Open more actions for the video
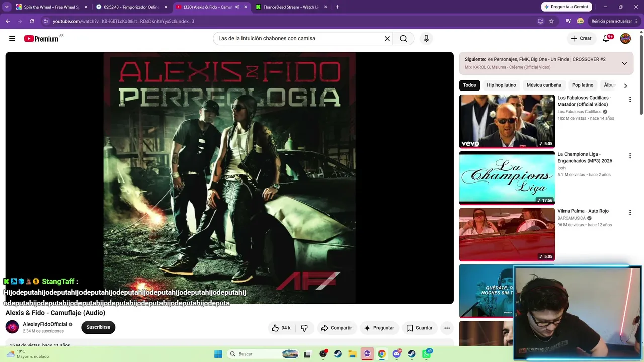The image size is (644, 362). [x=447, y=328]
